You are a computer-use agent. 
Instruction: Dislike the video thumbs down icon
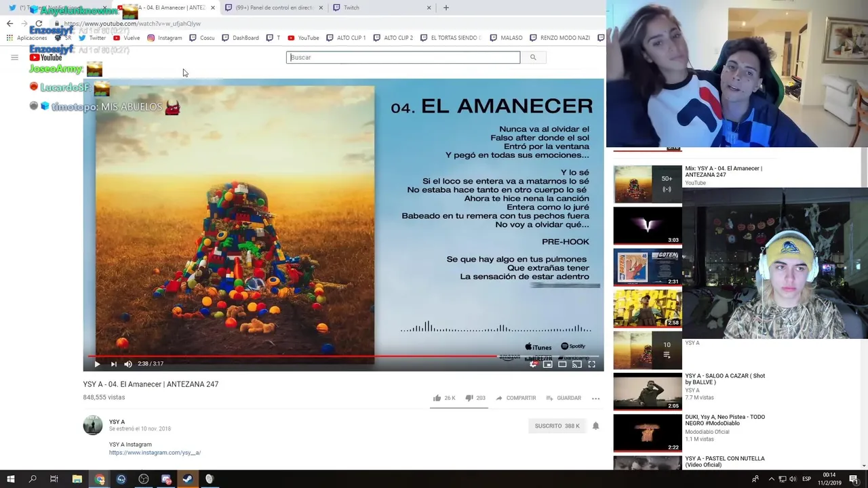(469, 398)
